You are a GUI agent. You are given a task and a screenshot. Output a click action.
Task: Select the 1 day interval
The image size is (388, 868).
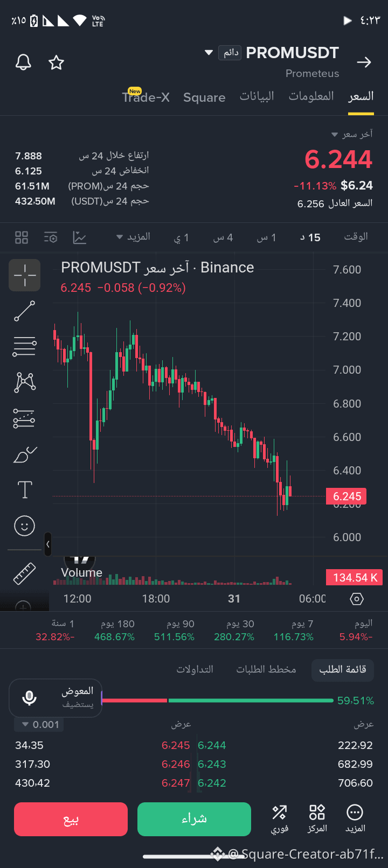tap(181, 237)
